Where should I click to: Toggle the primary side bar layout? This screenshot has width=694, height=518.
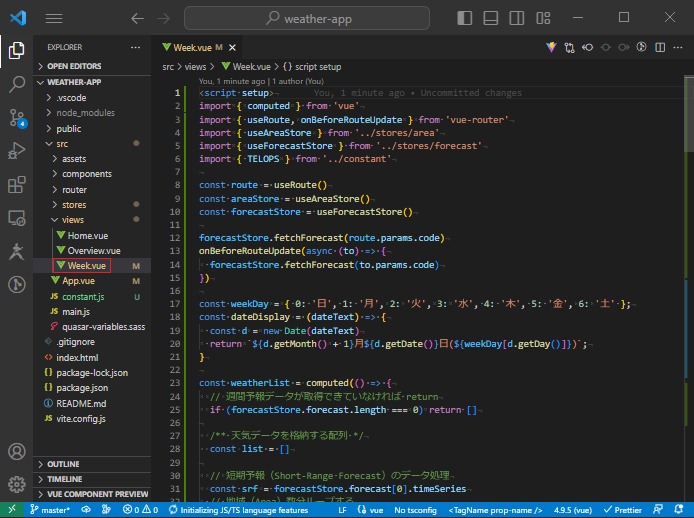tap(464, 18)
